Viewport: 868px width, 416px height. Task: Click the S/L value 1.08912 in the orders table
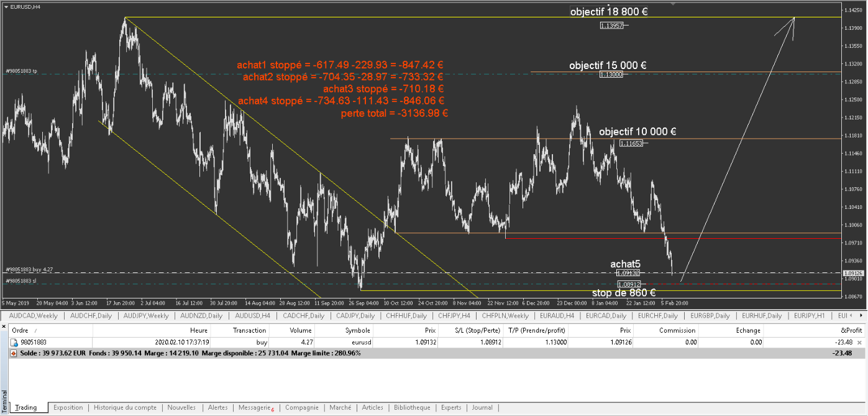coord(488,343)
